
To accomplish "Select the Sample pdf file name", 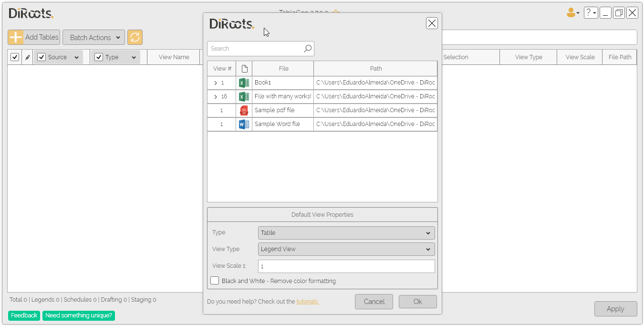I will (x=274, y=110).
